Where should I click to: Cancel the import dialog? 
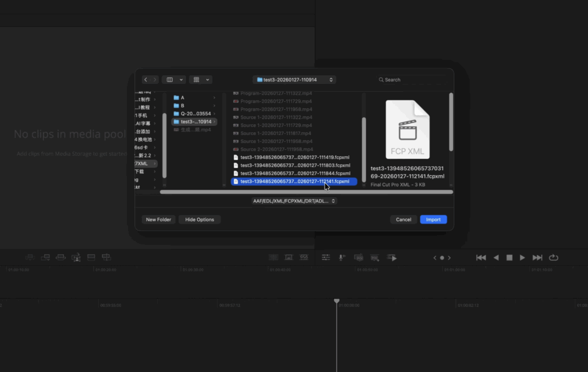click(404, 220)
